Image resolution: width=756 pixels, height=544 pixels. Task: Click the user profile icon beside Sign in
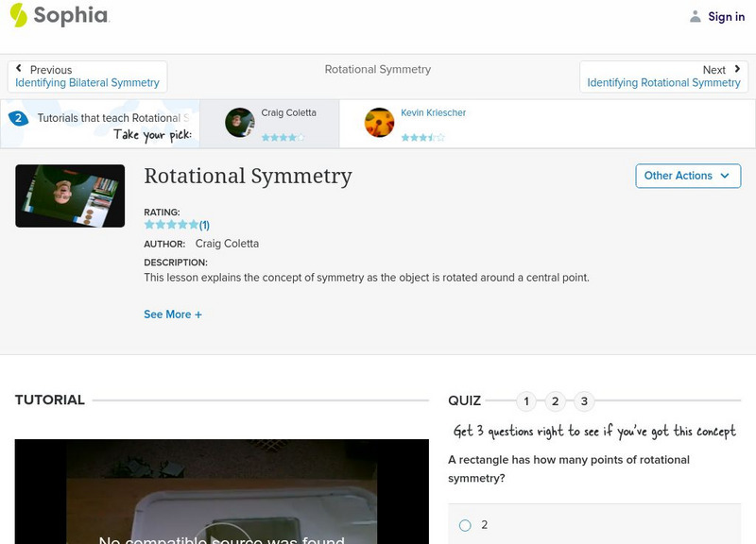coord(696,16)
